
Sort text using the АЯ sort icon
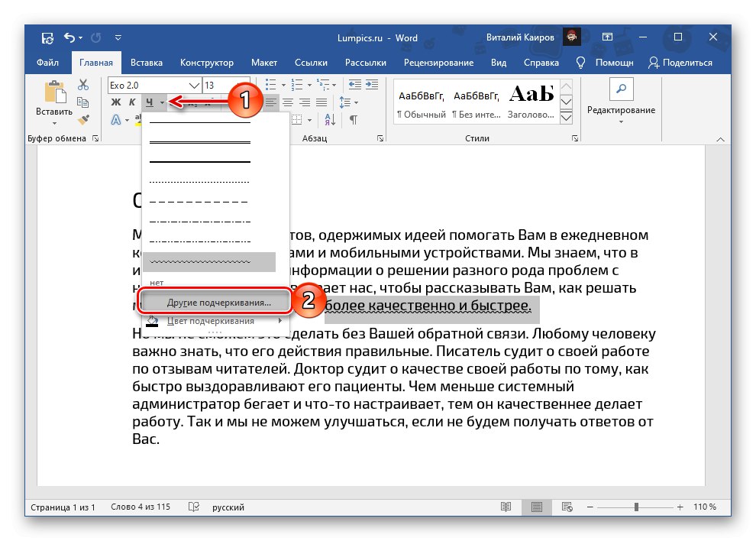(x=330, y=120)
